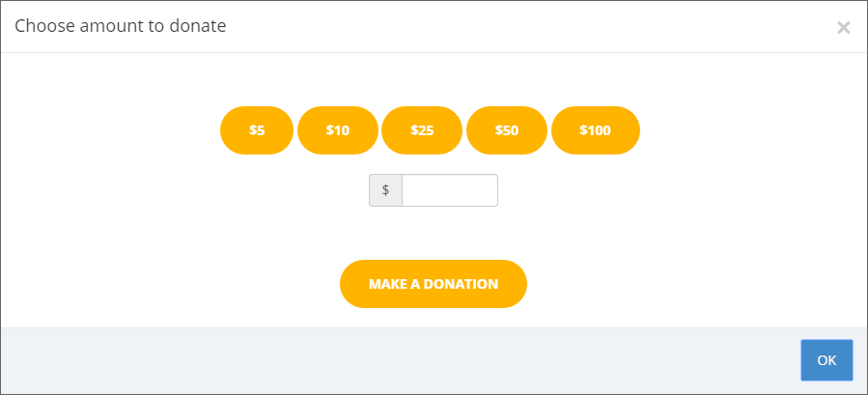Click the MAKE A DONATION button

coord(434,284)
